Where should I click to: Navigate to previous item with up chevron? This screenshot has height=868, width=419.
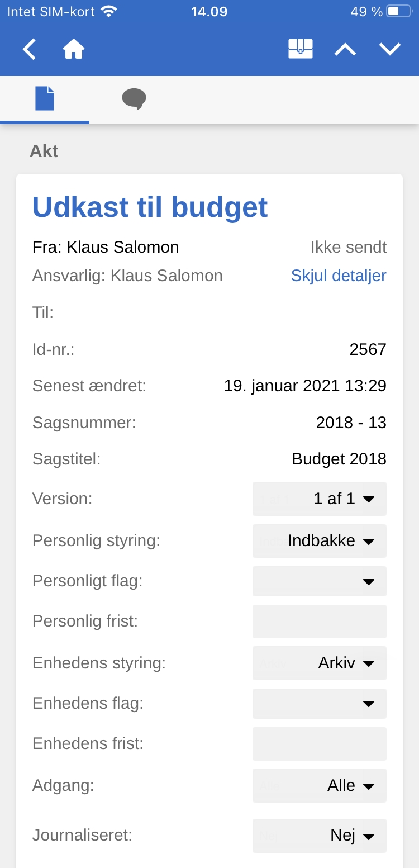345,49
